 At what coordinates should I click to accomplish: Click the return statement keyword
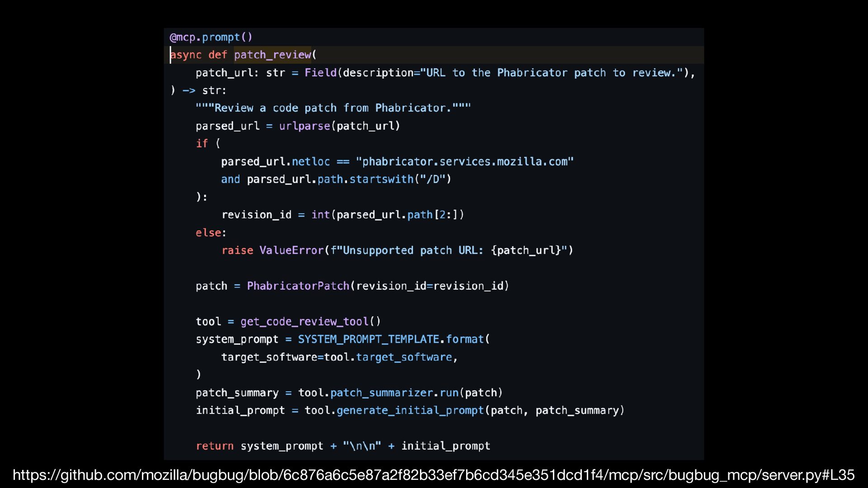pyautogui.click(x=215, y=446)
